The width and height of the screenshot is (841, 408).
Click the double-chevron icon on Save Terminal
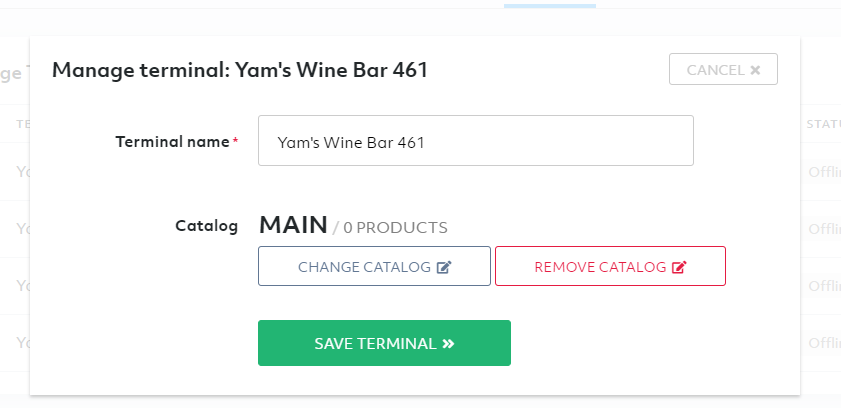tap(448, 344)
